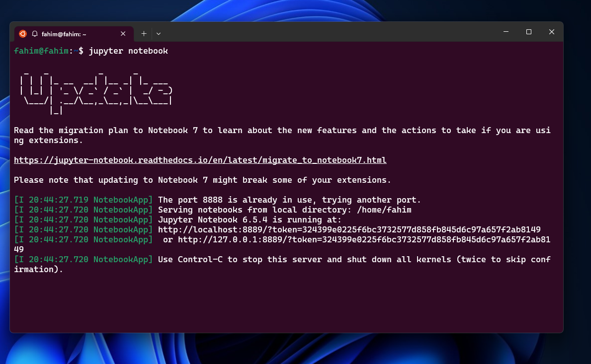Close the fahim@fahim terminal tab
This screenshot has width=591, height=364.
click(x=123, y=33)
